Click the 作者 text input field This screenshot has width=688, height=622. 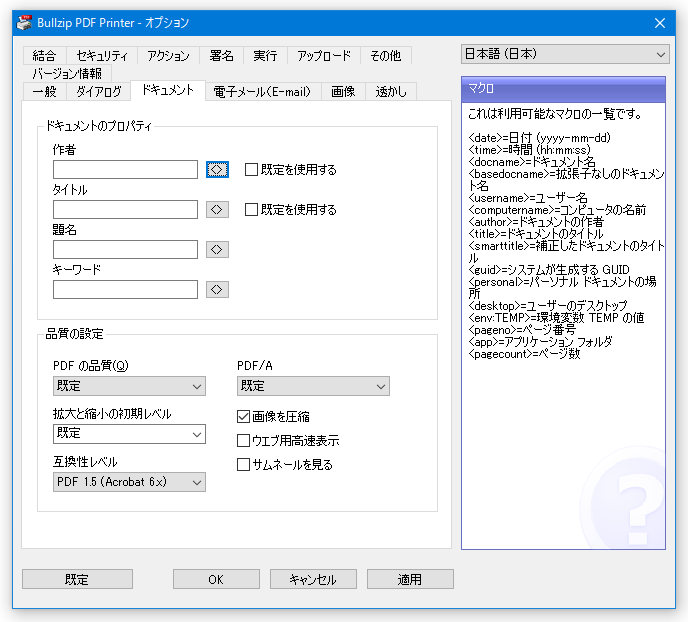click(x=125, y=169)
